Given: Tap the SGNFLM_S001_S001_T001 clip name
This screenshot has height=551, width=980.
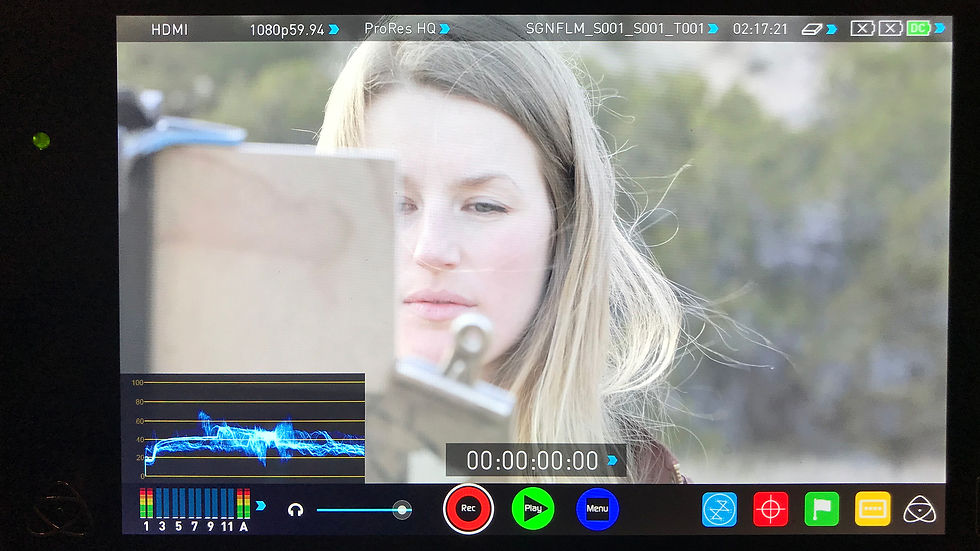Looking at the screenshot, I should [615, 29].
